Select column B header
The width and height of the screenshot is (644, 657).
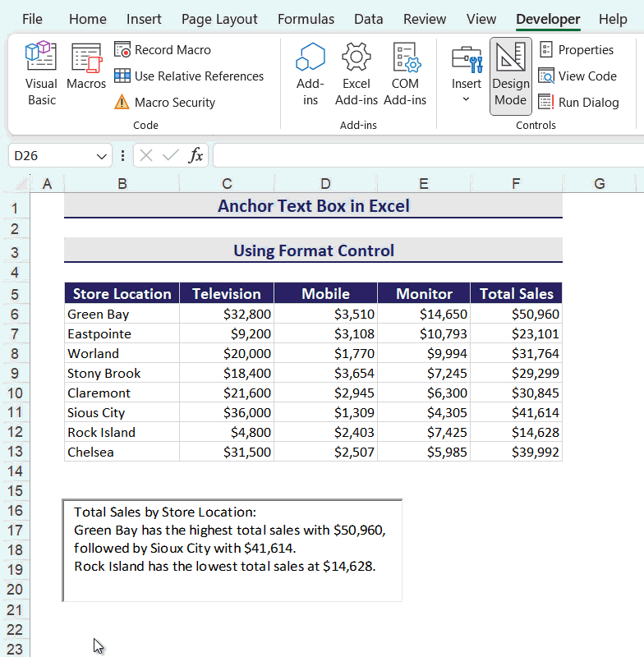[x=122, y=183]
